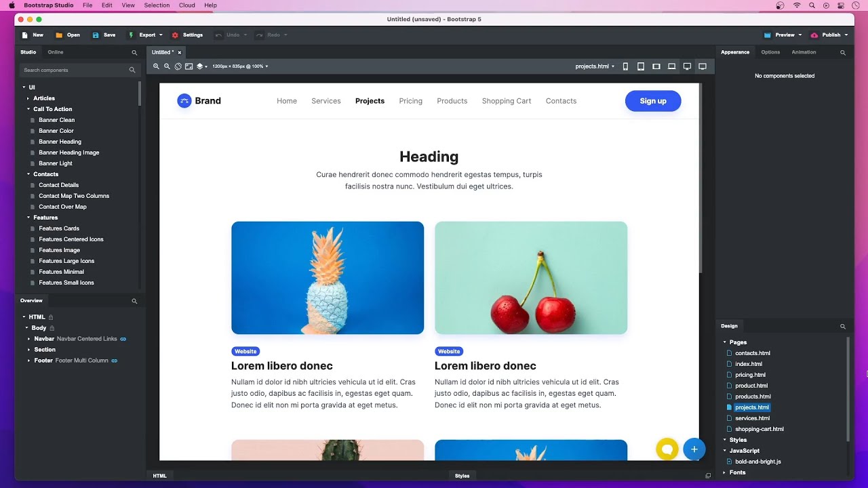Click the yellow chat bubble button
Screen dimensions: 868x488
pos(667,449)
